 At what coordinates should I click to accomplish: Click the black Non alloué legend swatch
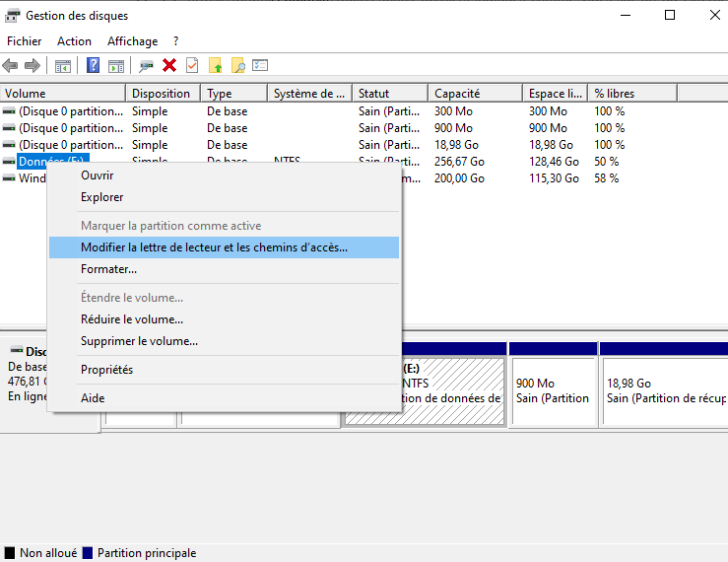[10, 553]
